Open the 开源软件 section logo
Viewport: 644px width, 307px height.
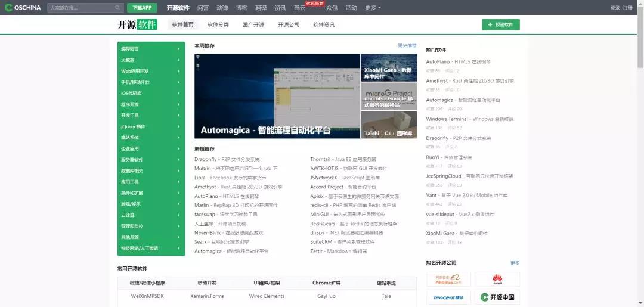pyautogui.click(x=137, y=24)
